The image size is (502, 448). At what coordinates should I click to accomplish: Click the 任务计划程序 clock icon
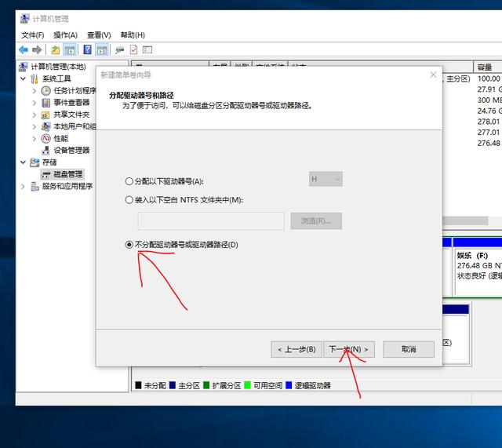click(x=45, y=91)
